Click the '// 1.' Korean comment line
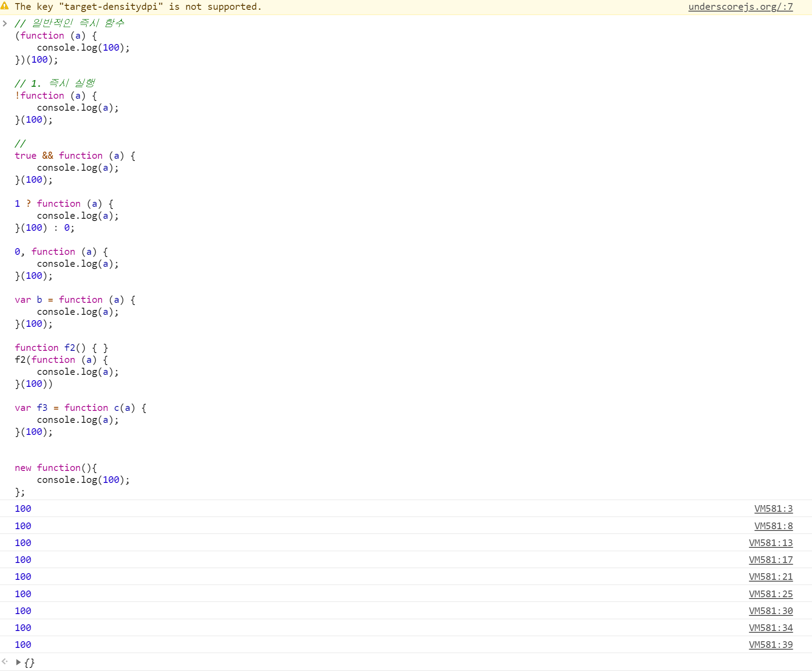 pyautogui.click(x=55, y=83)
